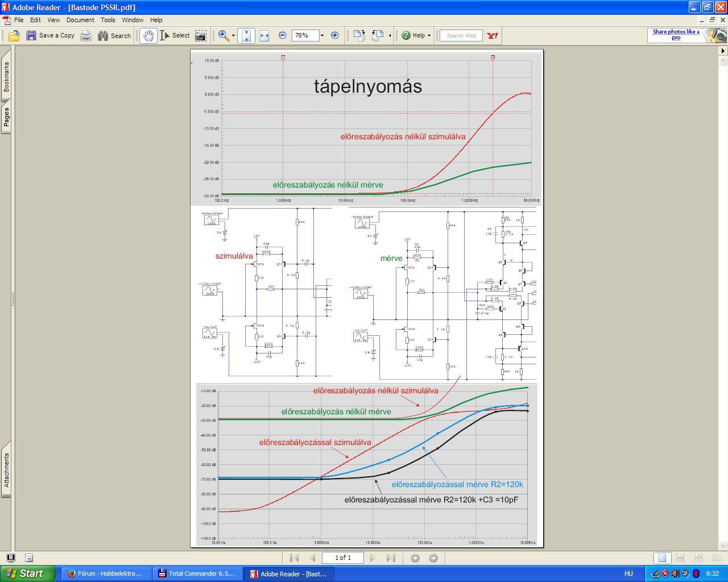The image size is (728, 582).
Task: Click the red 'szimulálva' schematic label
Action: (234, 256)
